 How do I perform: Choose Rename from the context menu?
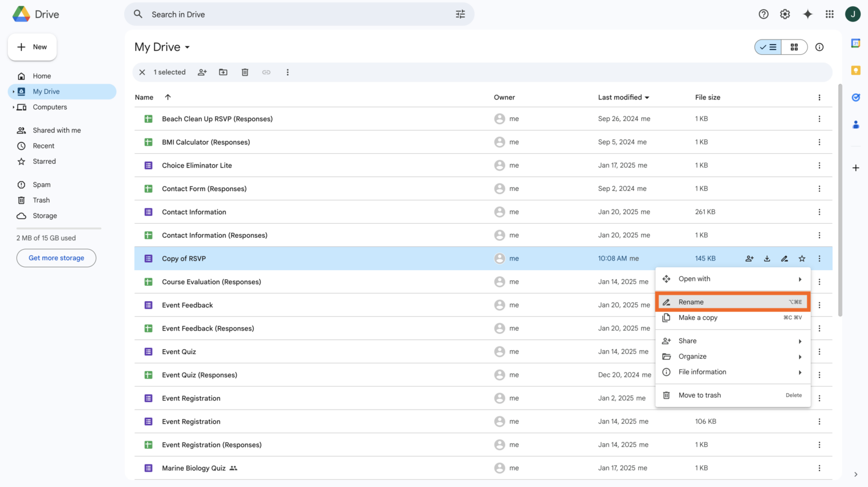point(692,302)
